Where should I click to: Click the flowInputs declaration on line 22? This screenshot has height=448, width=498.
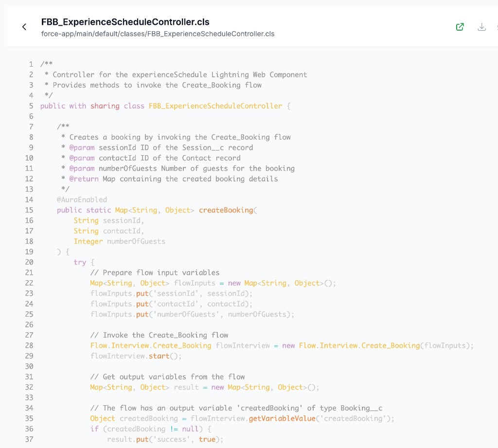(213, 283)
